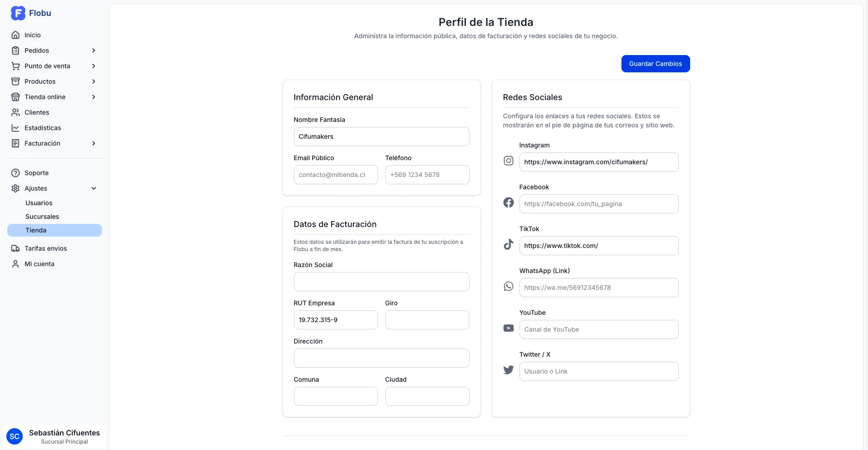Open Tarifas envios menu item
Image resolution: width=868 pixels, height=450 pixels.
pyautogui.click(x=45, y=248)
